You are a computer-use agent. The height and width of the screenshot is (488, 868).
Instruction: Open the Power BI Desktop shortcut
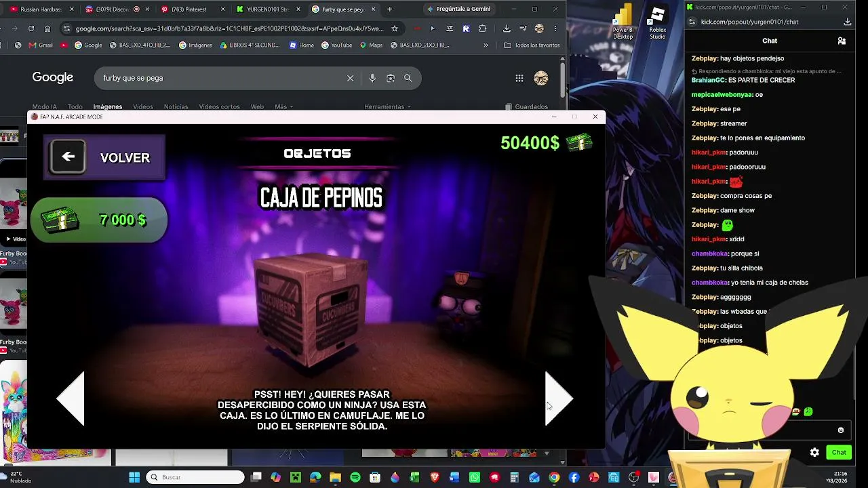(x=623, y=22)
